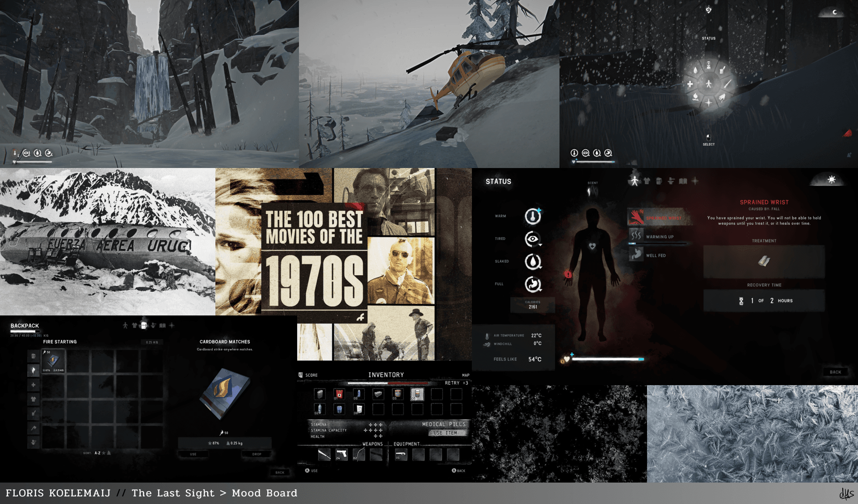Select the water drop option on the radial menu
Viewport: 858px width, 504px height.
(x=695, y=70)
